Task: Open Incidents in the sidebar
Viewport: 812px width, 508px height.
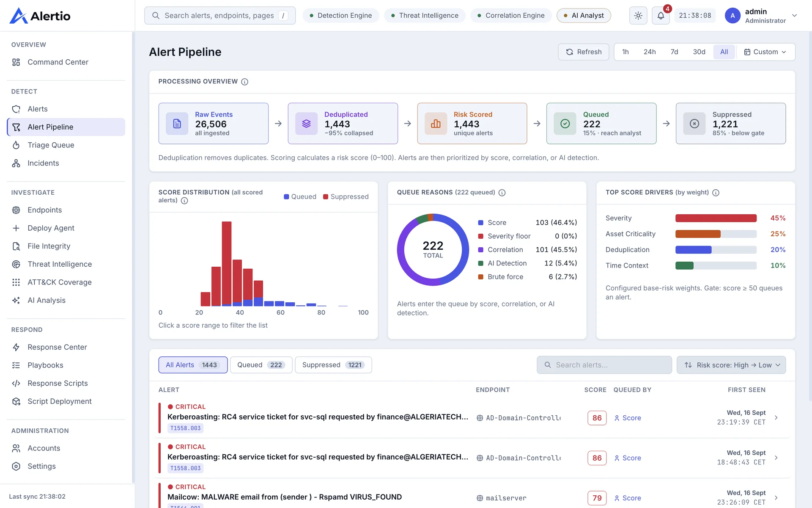Action: pyautogui.click(x=66, y=163)
